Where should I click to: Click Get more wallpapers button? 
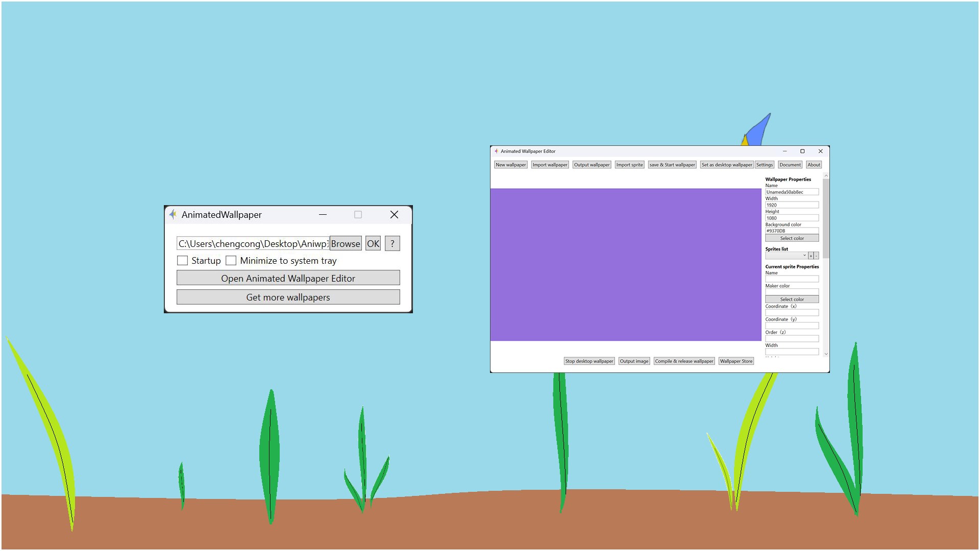pyautogui.click(x=288, y=297)
